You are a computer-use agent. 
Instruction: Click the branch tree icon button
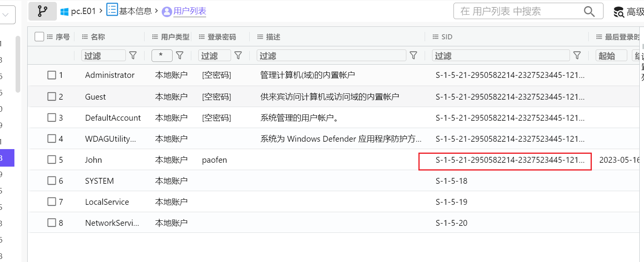(x=42, y=11)
